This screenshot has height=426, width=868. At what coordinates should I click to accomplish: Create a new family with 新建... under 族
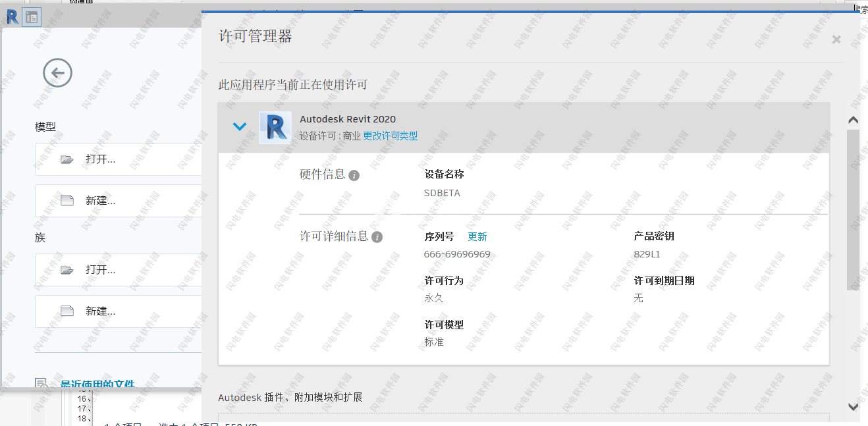[119, 311]
